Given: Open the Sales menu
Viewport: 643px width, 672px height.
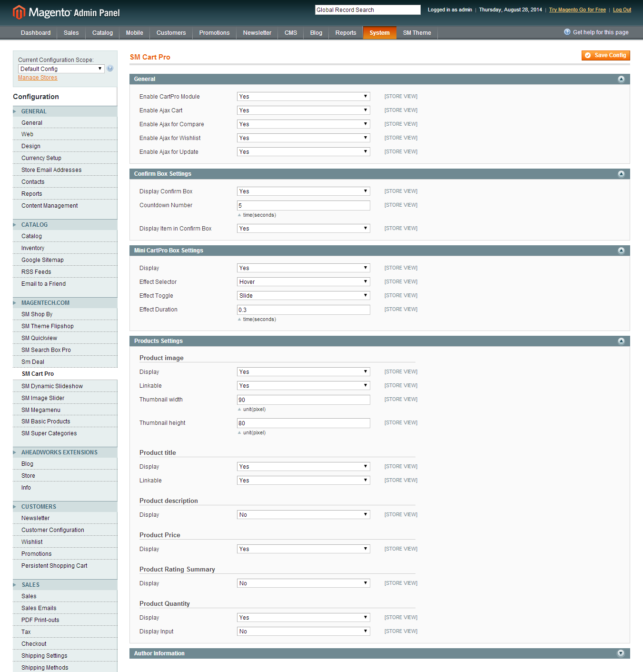Looking at the screenshot, I should 71,33.
